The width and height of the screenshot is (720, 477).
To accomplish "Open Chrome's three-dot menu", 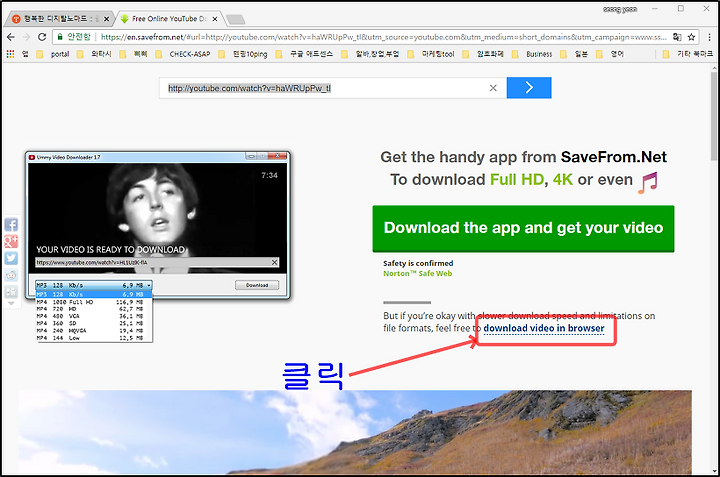I will coord(709,37).
